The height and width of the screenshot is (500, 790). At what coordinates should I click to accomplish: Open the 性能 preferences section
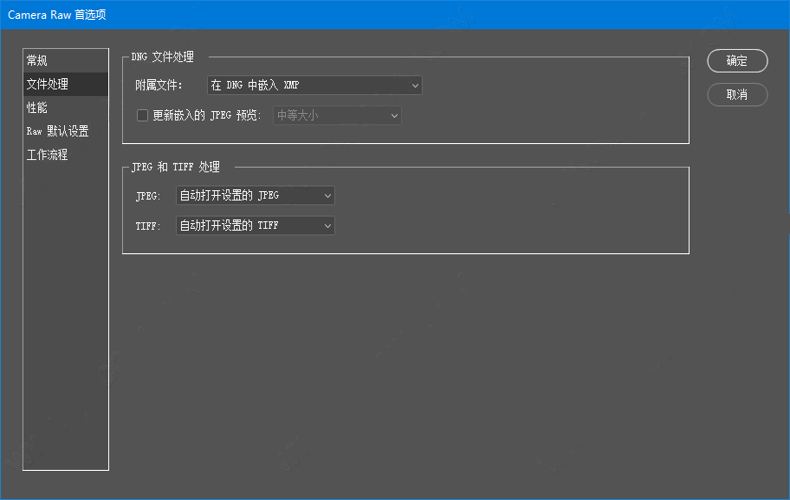[x=65, y=107]
